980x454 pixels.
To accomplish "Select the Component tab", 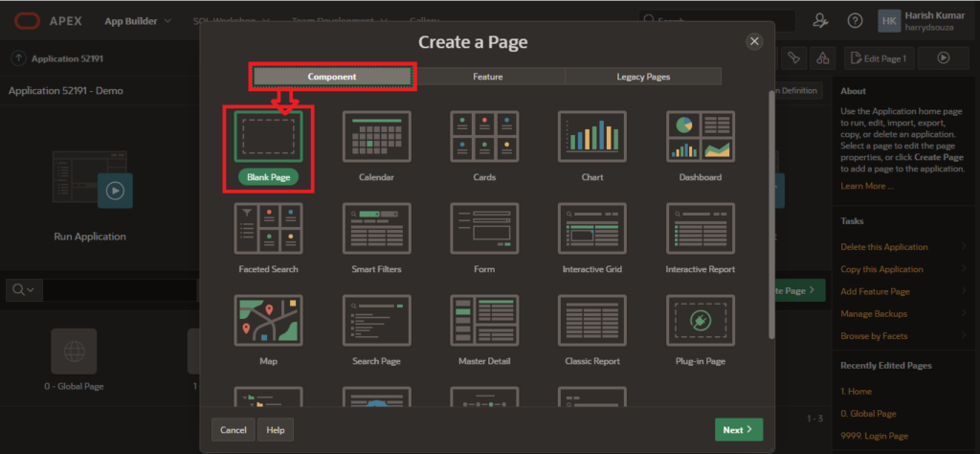I will pyautogui.click(x=332, y=77).
